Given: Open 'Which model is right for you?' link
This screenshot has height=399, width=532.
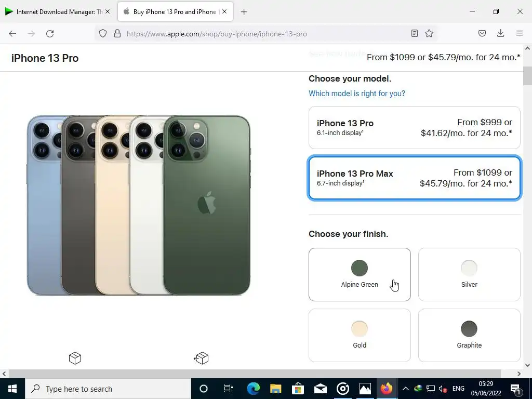Looking at the screenshot, I should point(356,94).
